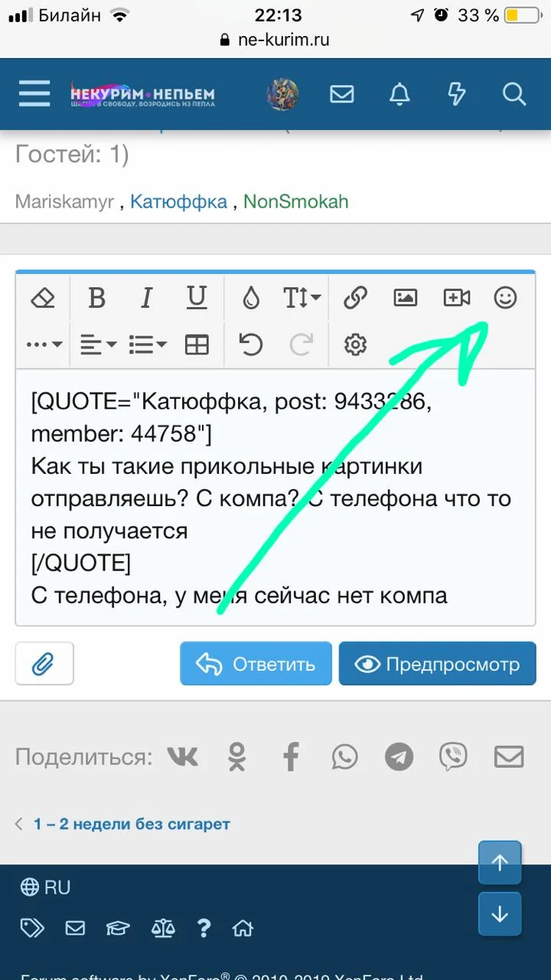The image size is (551, 980).
Task: Open the text color drop picker
Action: coord(251,298)
